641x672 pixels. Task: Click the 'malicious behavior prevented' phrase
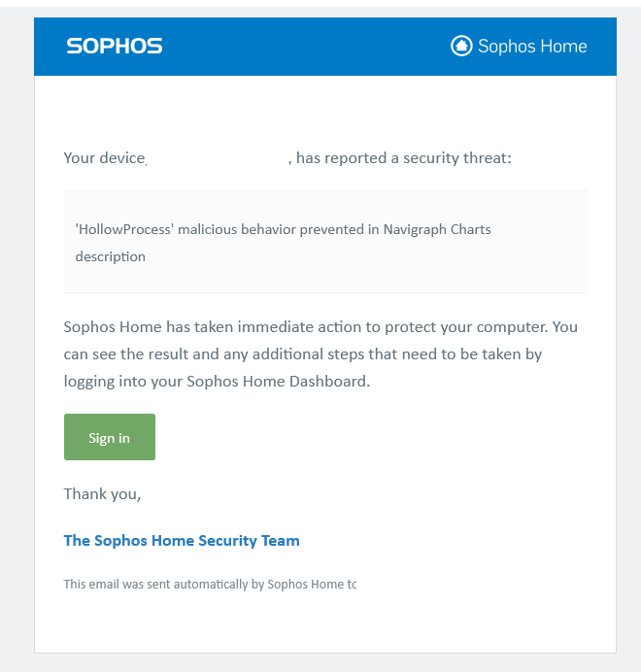(271, 229)
